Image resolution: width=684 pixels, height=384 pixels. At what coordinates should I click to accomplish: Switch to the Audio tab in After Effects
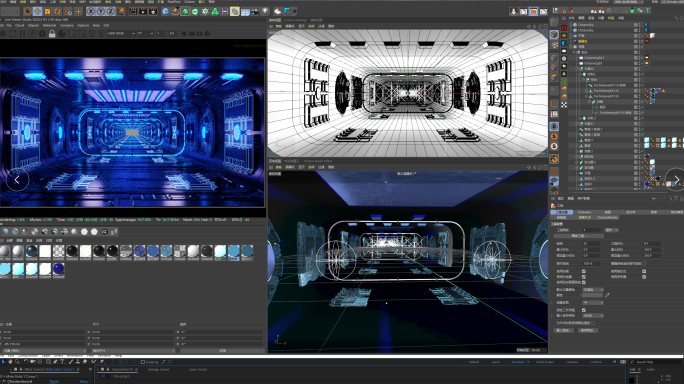[650, 370]
